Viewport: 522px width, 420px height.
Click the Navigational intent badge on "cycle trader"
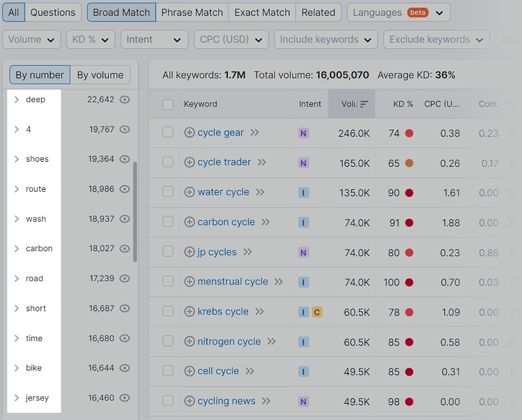[x=303, y=163]
